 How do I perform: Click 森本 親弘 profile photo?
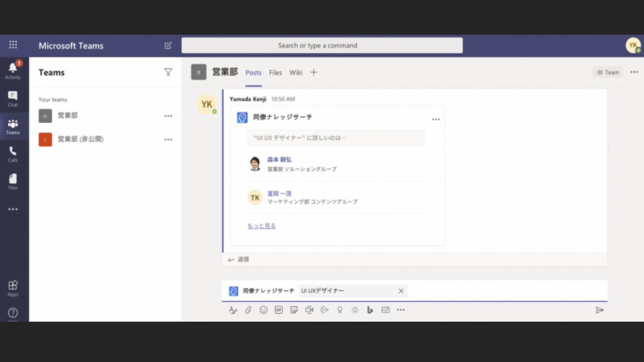255,164
